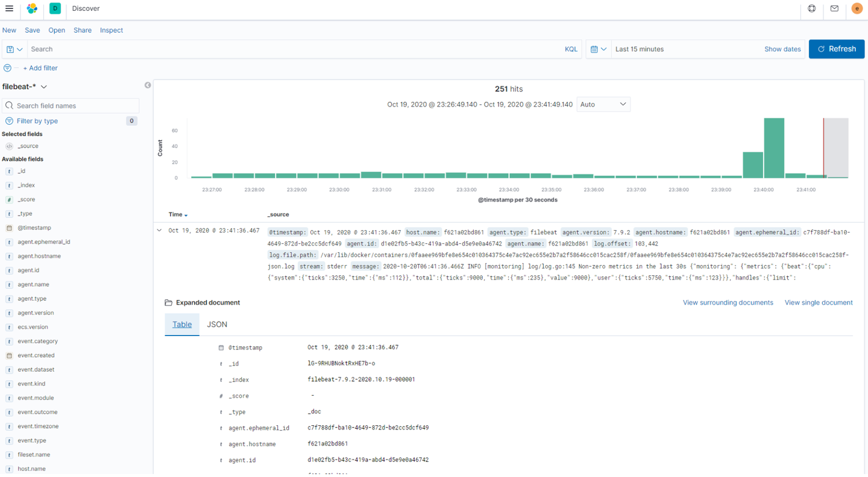Click the date icon next to @timestamp field
868x477 pixels.
(x=9, y=228)
